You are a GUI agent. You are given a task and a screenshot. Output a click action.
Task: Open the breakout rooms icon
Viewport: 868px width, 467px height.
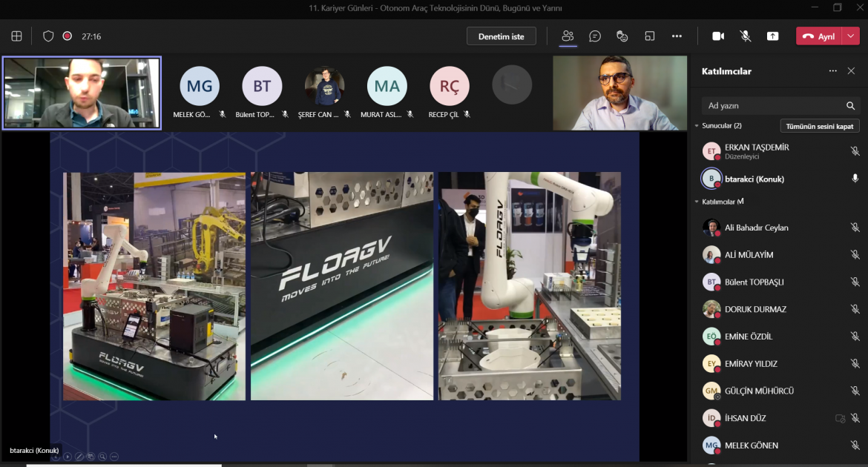coord(649,36)
